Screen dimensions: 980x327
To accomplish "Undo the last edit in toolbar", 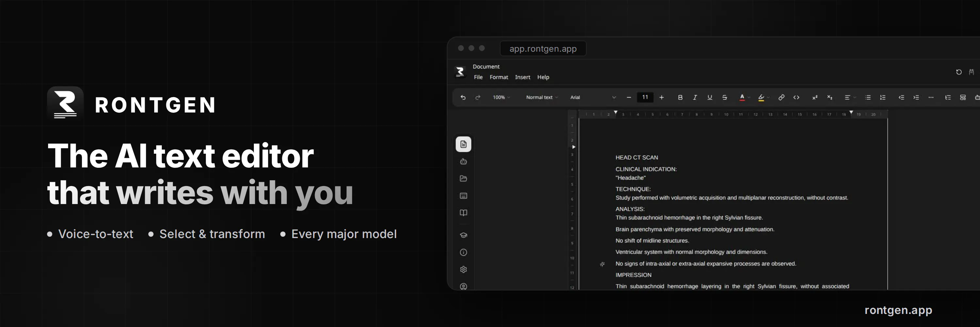I will tap(463, 97).
